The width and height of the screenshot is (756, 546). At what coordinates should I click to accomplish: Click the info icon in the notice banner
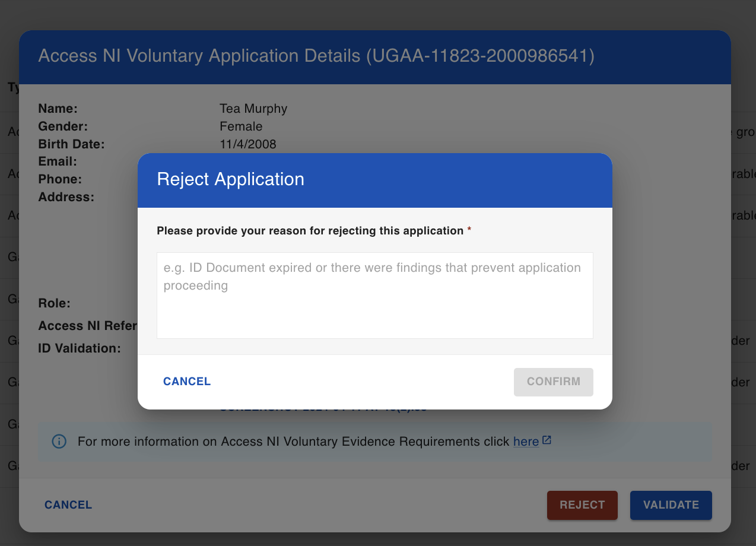pos(59,442)
